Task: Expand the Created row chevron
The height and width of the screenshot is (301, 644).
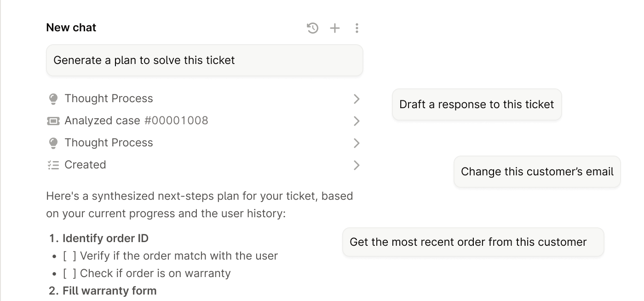Action: [x=356, y=165]
